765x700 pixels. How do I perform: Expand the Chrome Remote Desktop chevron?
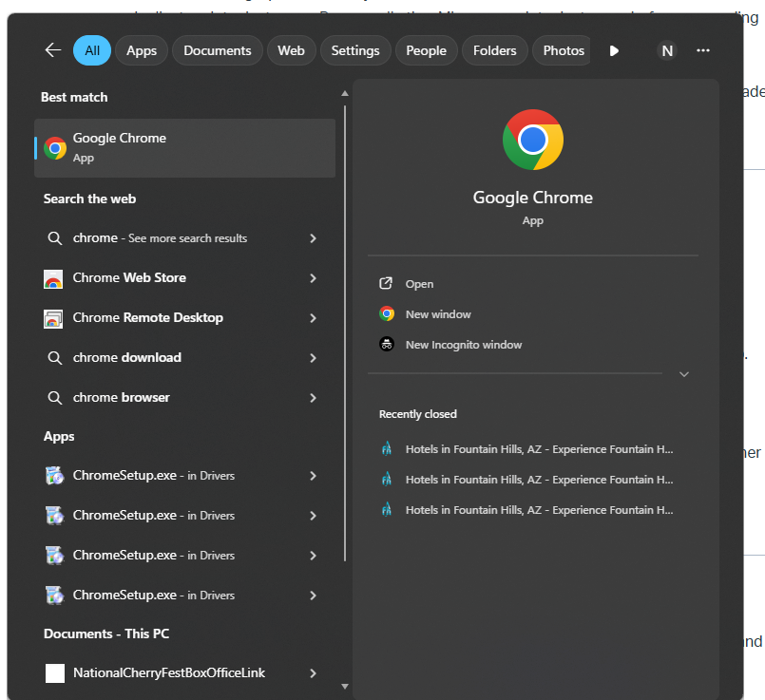(313, 318)
